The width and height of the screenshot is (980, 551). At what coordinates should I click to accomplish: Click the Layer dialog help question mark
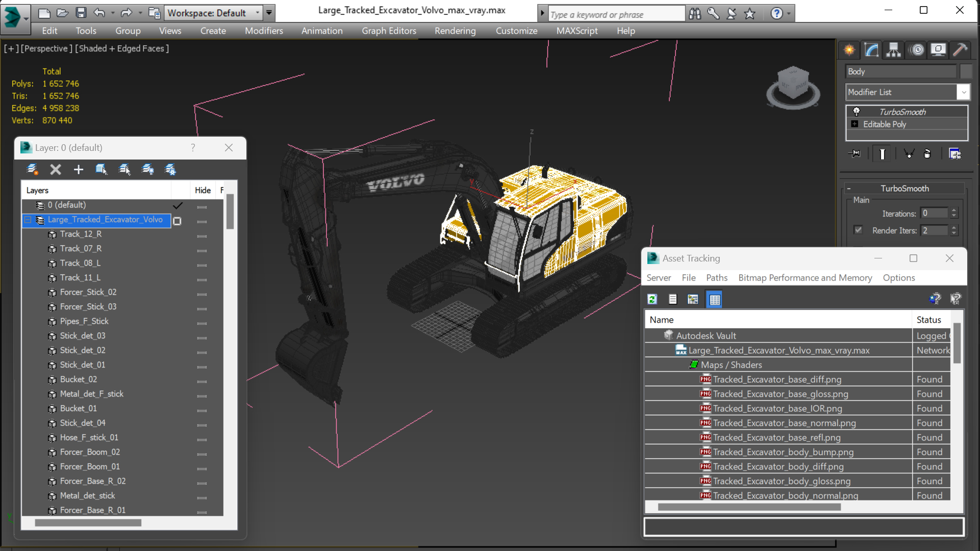pyautogui.click(x=193, y=147)
